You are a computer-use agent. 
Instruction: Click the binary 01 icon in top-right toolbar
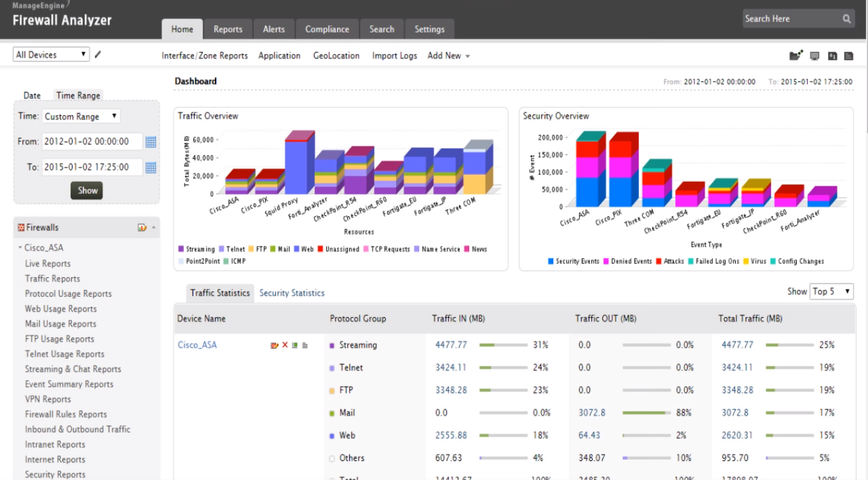[x=832, y=56]
